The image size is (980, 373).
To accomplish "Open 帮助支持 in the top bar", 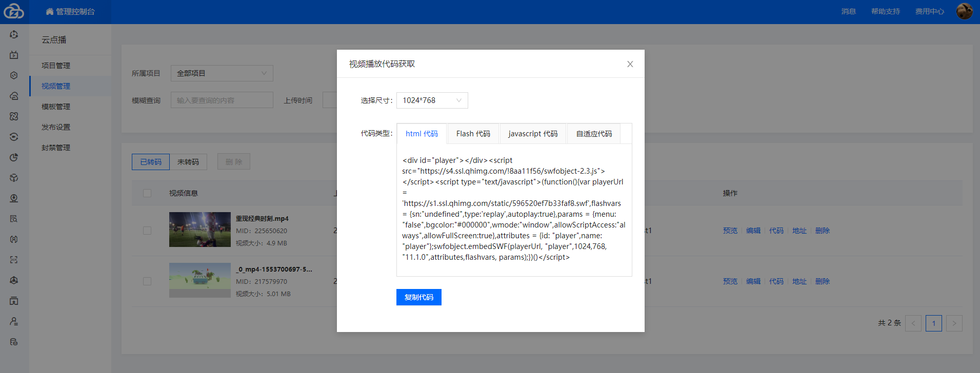I will click(x=886, y=11).
